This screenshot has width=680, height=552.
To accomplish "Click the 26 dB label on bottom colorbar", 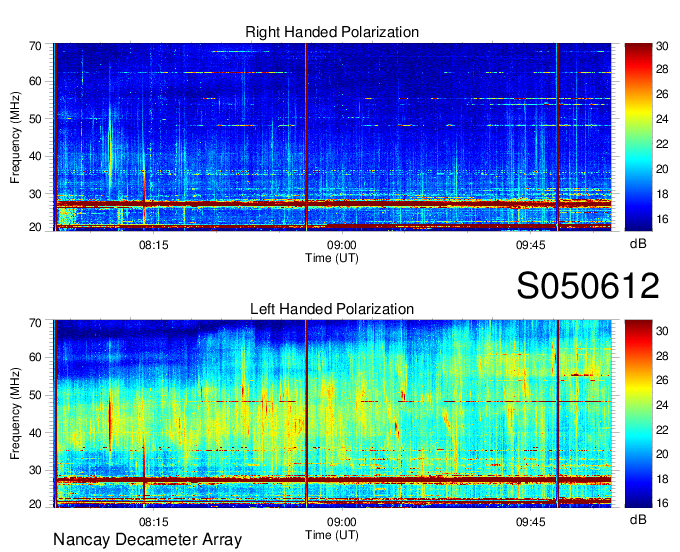I will (662, 380).
